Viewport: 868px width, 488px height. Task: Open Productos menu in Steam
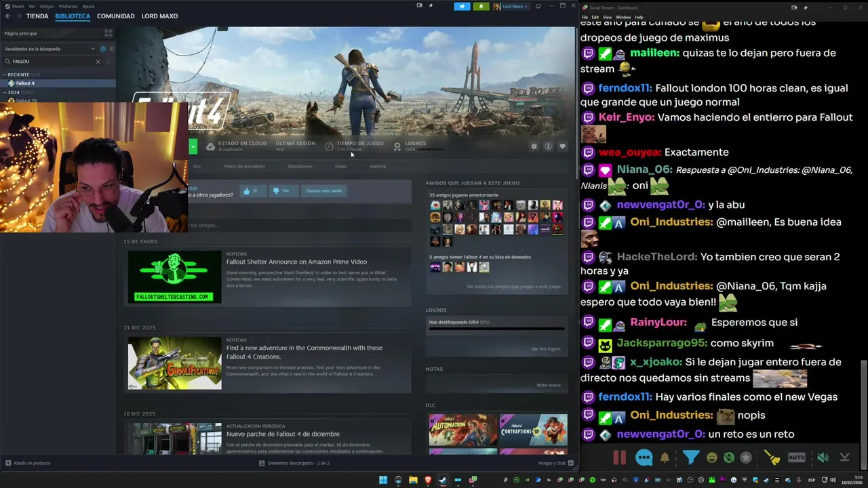(x=68, y=6)
